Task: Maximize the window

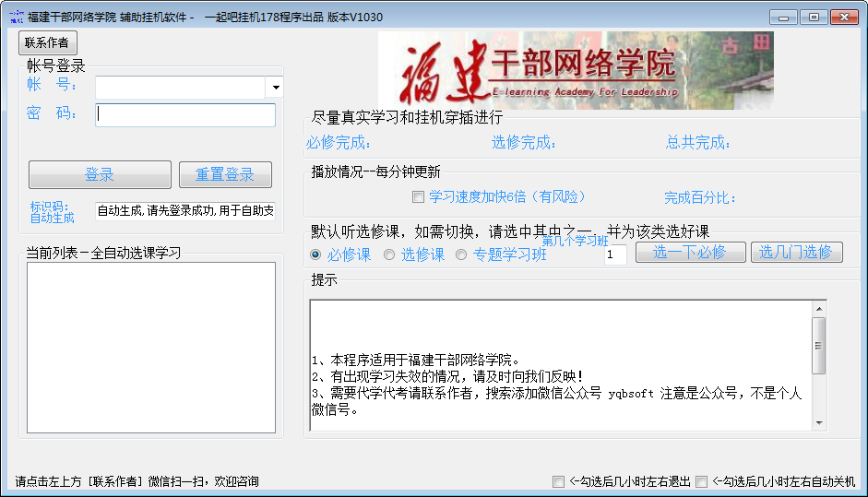Action: click(x=814, y=18)
